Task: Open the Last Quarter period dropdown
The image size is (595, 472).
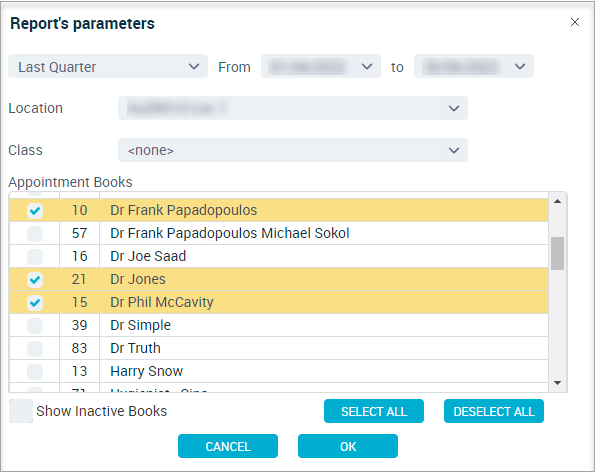Action: click(x=108, y=66)
